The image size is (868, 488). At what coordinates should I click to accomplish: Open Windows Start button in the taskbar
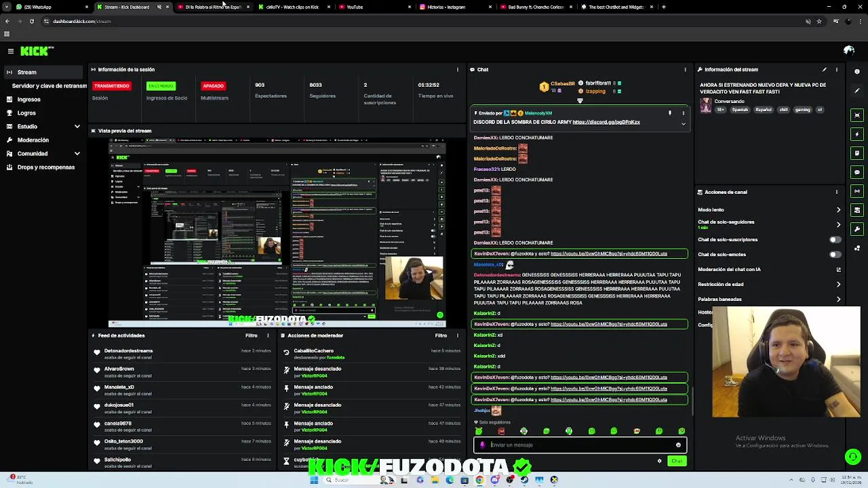tap(313, 480)
